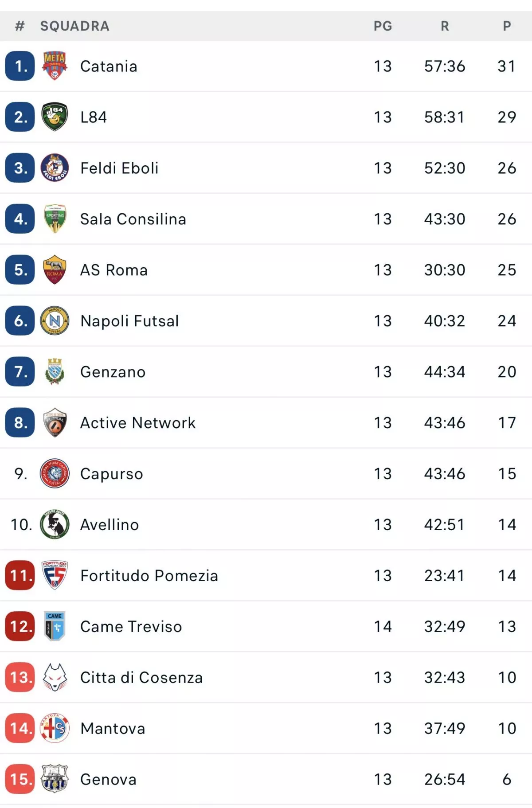Select the Avellino club logo
Viewport: 532px width, 808px height.
[55, 524]
